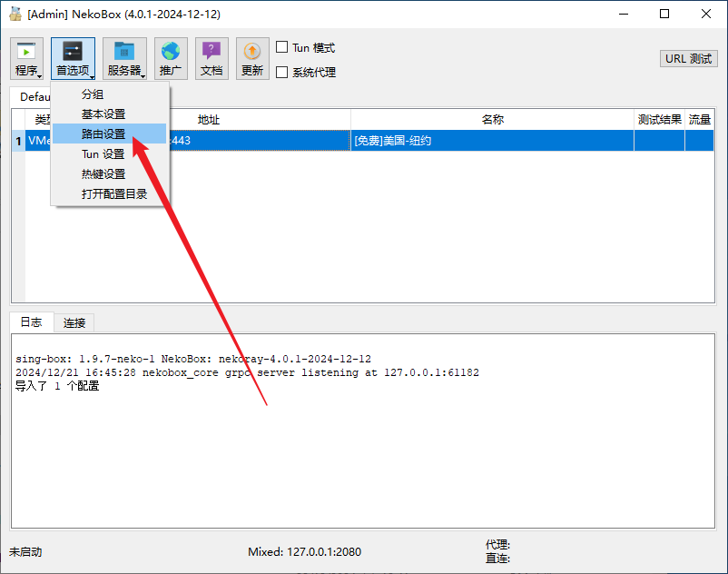728x574 pixels.
Task: Click the sing-box version log line
Action: (x=193, y=359)
